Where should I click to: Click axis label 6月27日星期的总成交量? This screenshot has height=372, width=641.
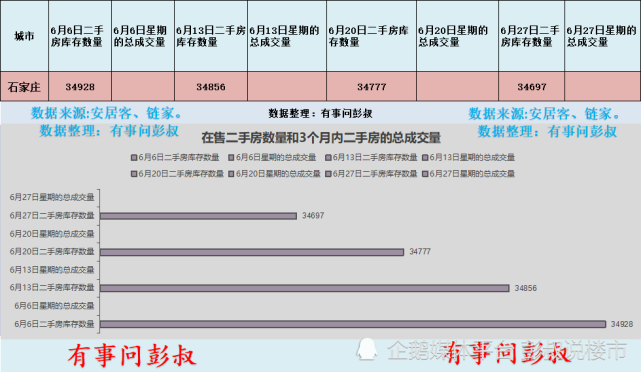(52, 197)
